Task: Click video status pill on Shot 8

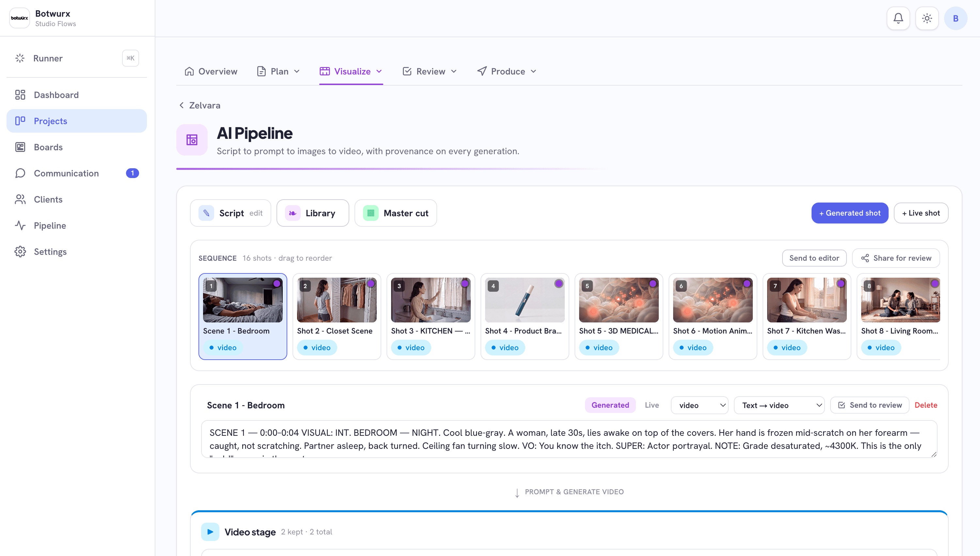Action: (881, 348)
